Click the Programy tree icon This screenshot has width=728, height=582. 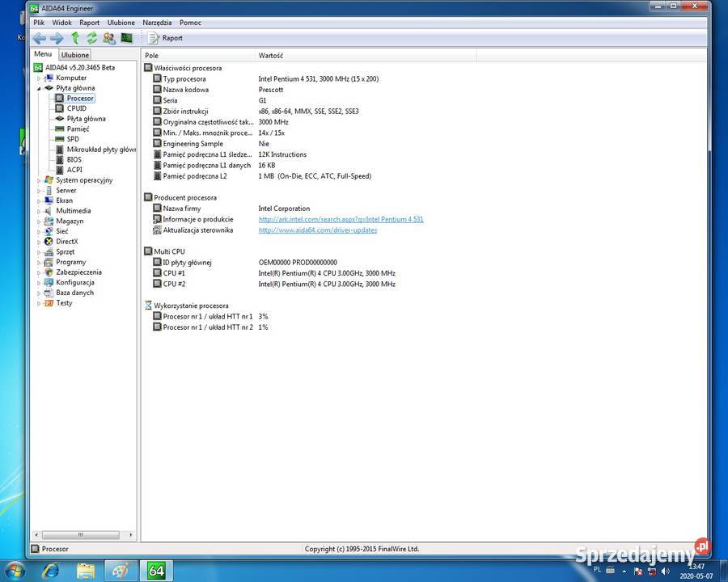click(49, 262)
